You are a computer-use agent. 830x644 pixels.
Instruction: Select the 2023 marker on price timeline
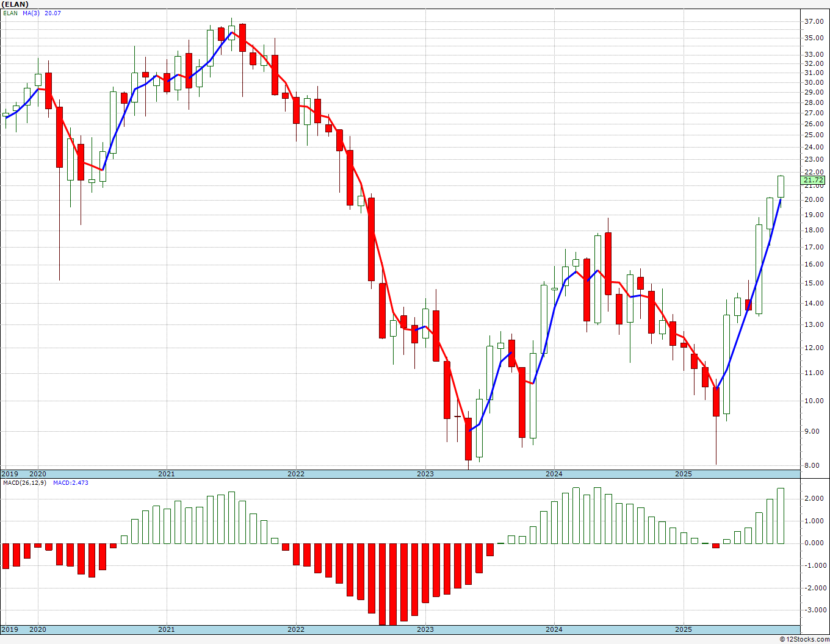click(425, 474)
